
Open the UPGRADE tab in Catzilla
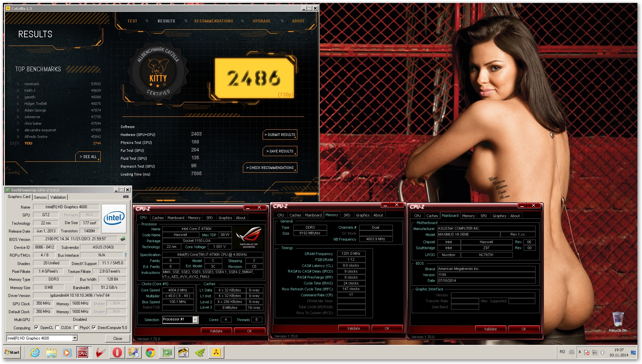(262, 21)
